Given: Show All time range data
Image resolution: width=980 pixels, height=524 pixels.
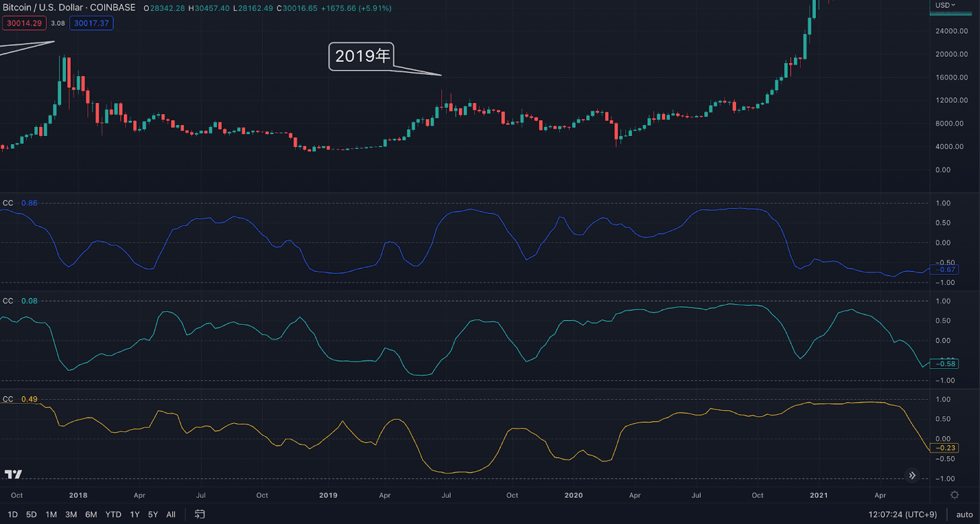Looking at the screenshot, I should pos(171,514).
